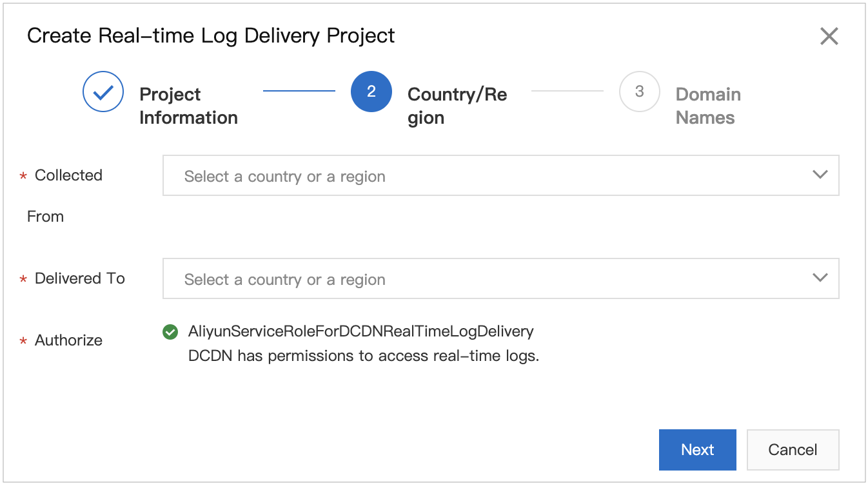Screen dimensions: 868x486
Task: Click the grey step 3 circle
Action: tap(639, 92)
